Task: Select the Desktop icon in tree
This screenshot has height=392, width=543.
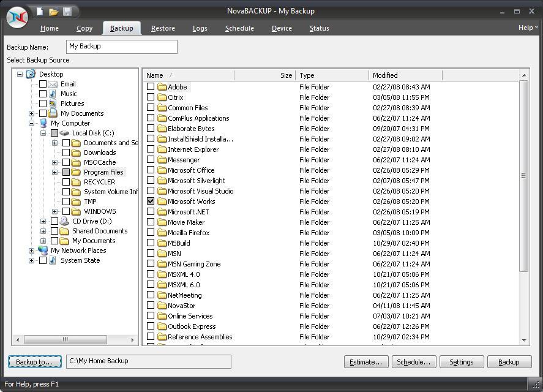Action: (x=31, y=74)
